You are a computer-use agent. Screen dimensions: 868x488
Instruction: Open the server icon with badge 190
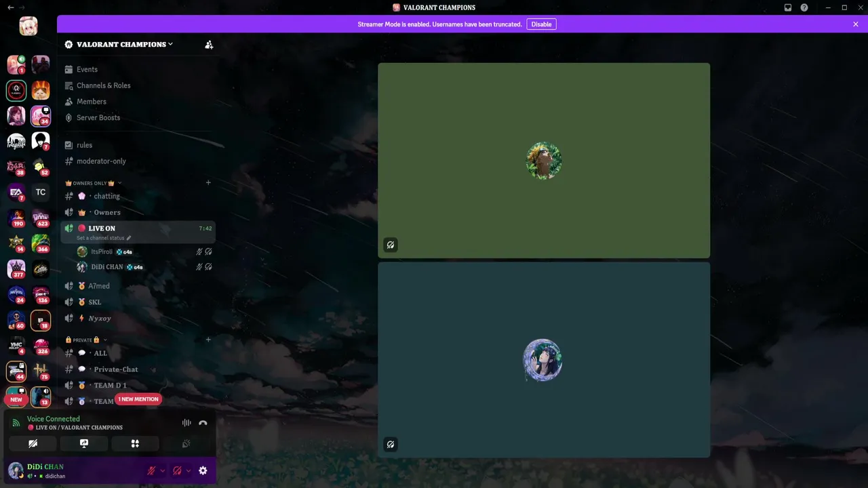16,218
